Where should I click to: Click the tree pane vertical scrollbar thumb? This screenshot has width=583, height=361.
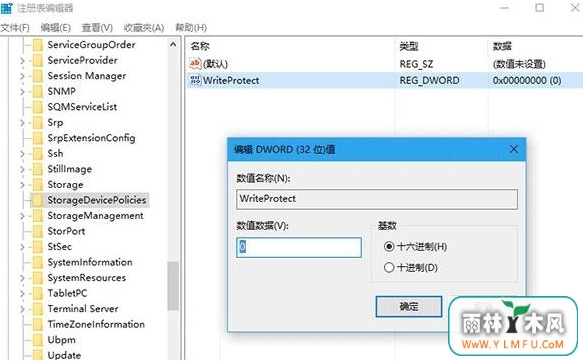(x=173, y=286)
